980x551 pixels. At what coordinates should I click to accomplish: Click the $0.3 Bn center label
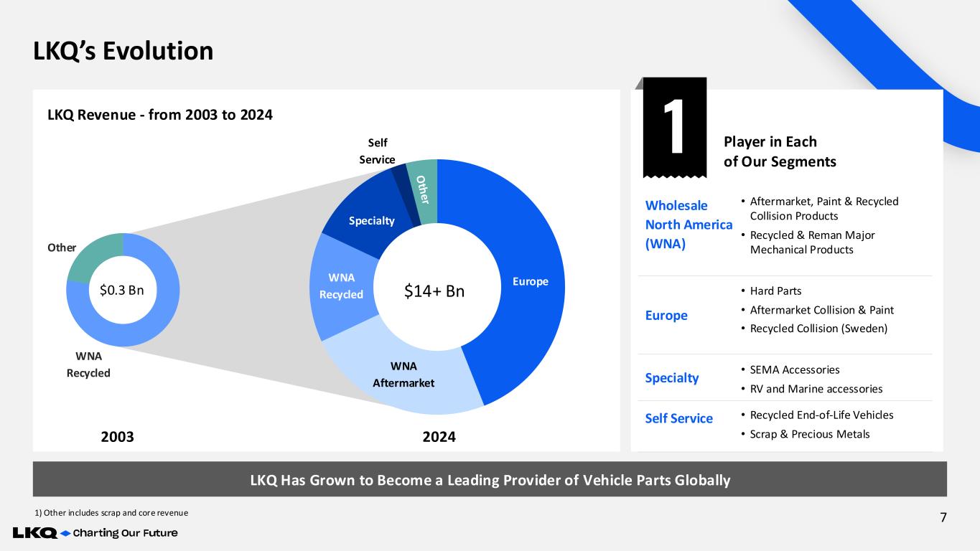click(122, 290)
